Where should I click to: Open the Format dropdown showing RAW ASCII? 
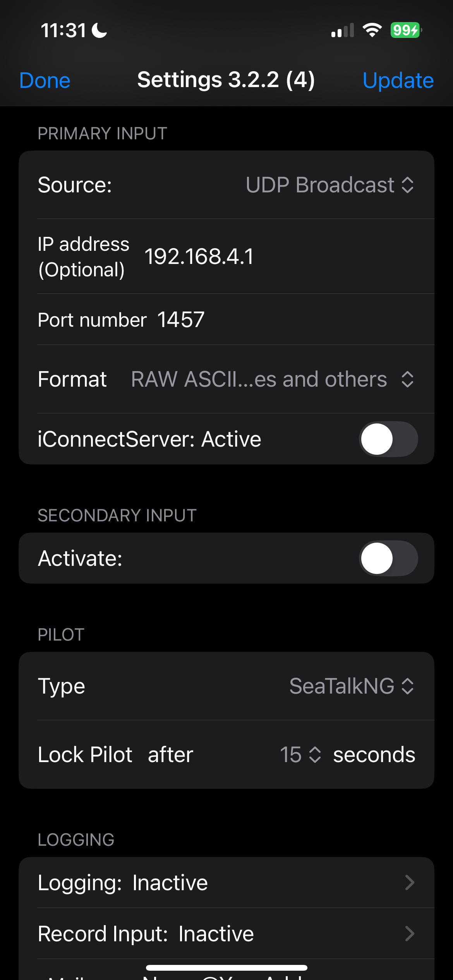tap(273, 379)
